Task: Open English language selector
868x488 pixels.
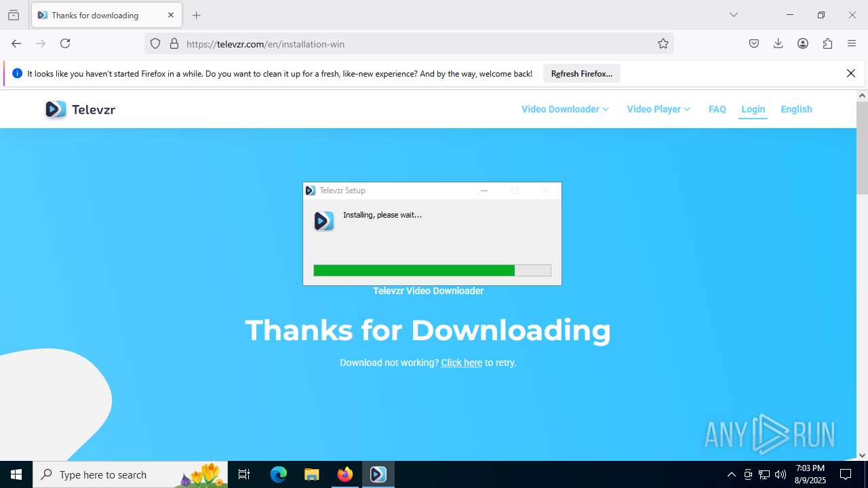Action: (796, 109)
